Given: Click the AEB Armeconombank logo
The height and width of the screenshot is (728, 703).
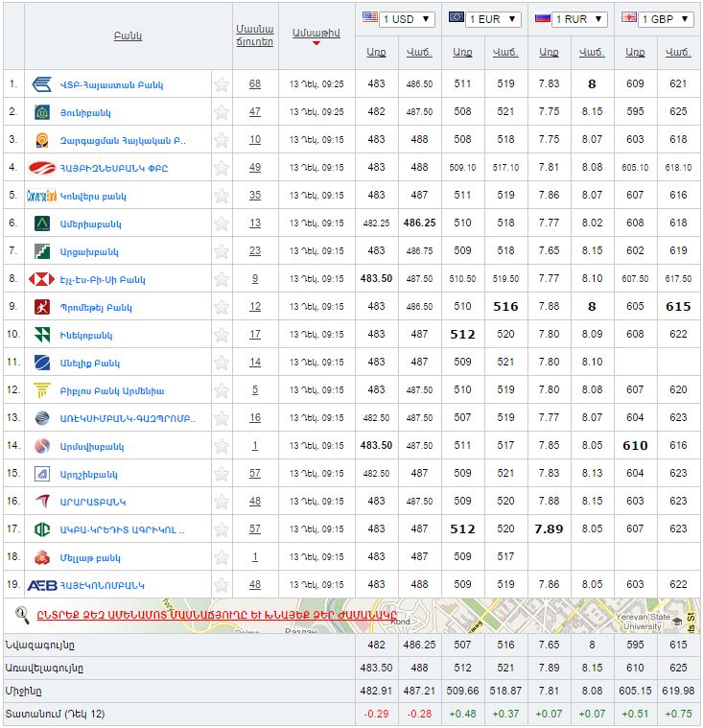Looking at the screenshot, I should (x=42, y=585).
